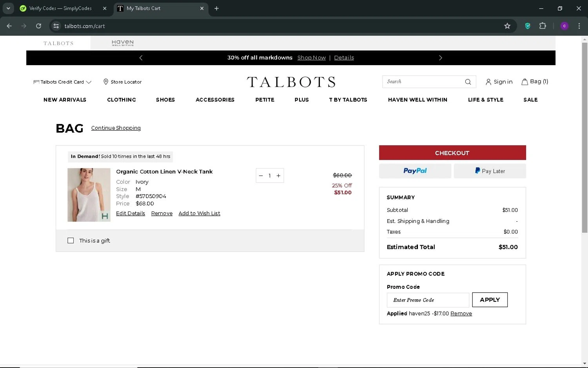Decrease item quantity with minus button
Screen dimensions: 588x368
click(x=261, y=176)
